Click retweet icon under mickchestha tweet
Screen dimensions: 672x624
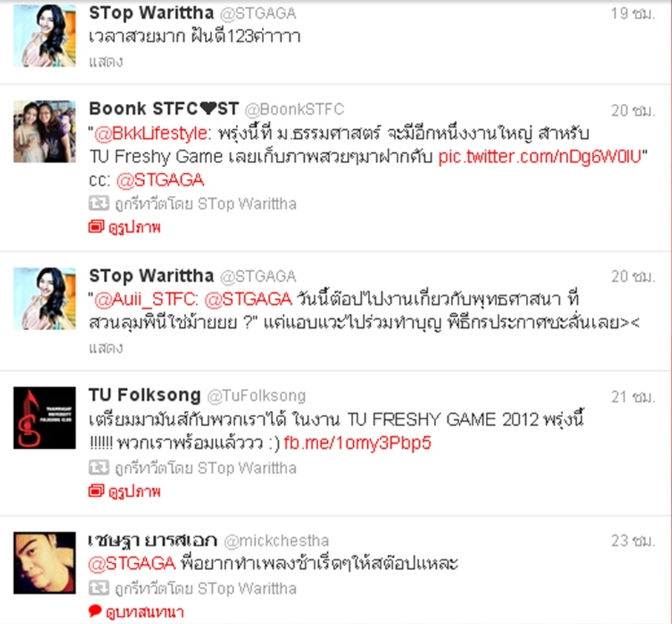pos(99,588)
